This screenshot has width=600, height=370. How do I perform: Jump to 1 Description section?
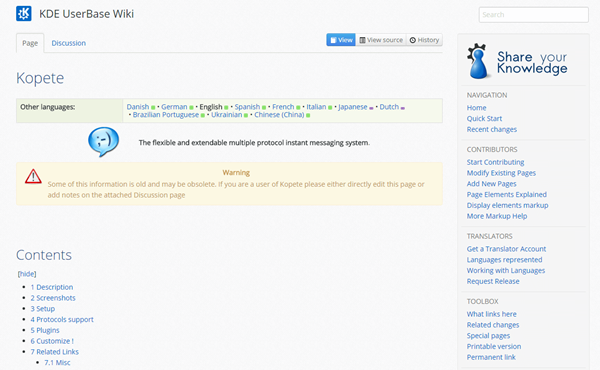coord(52,287)
